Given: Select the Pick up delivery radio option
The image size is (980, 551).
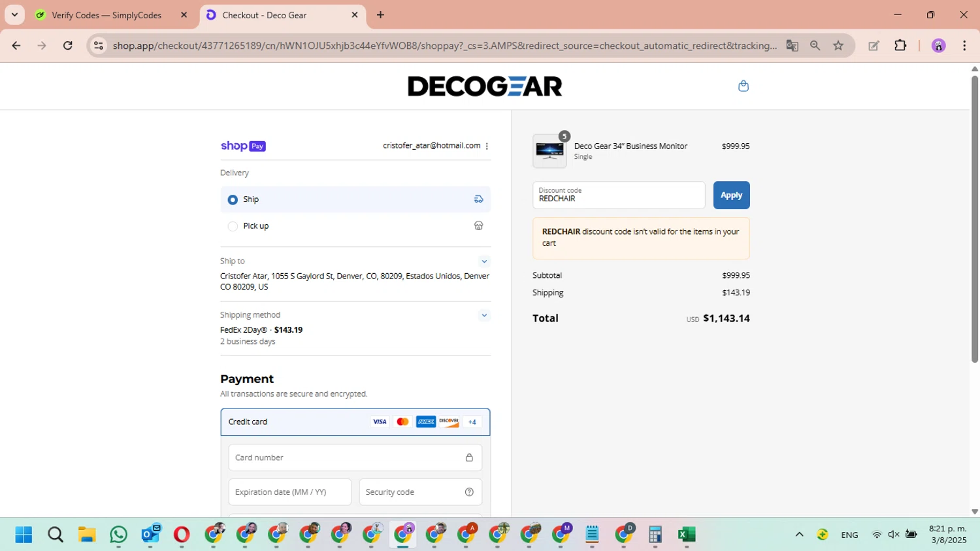Looking at the screenshot, I should 233,226.
